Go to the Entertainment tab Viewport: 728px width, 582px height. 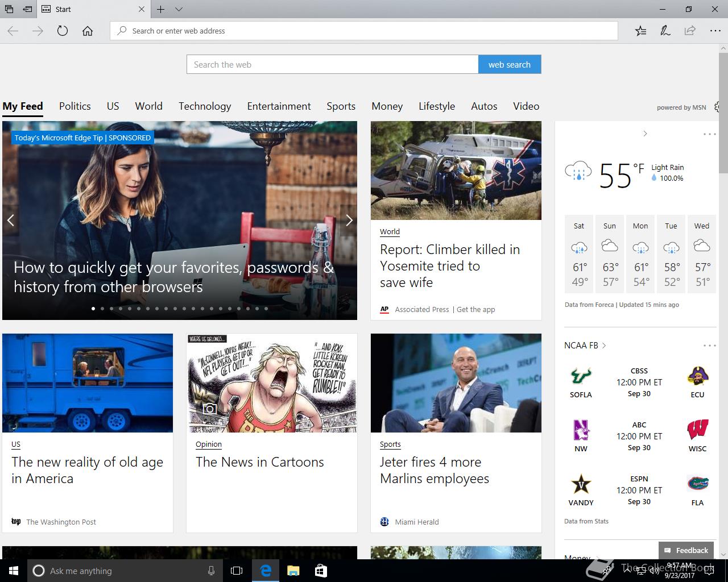279,106
